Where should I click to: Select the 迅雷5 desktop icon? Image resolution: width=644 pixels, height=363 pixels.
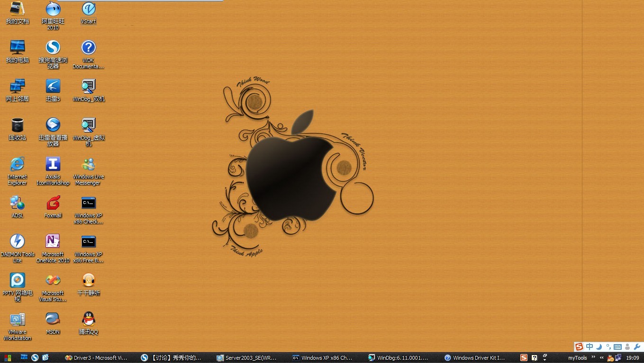pos(53,90)
